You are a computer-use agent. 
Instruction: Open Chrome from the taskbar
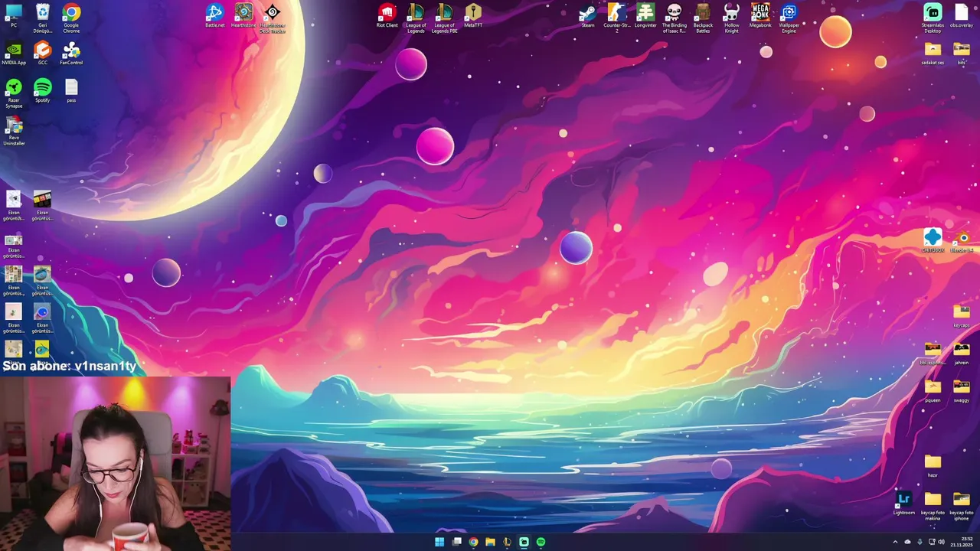point(473,542)
